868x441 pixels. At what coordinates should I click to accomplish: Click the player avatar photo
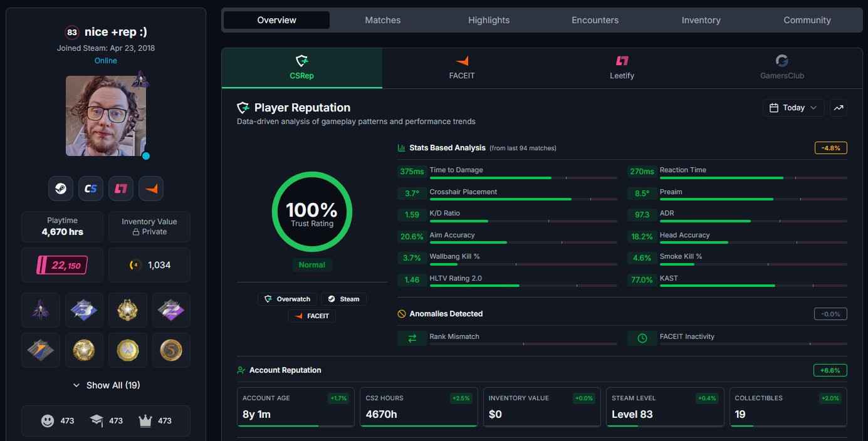pos(106,116)
